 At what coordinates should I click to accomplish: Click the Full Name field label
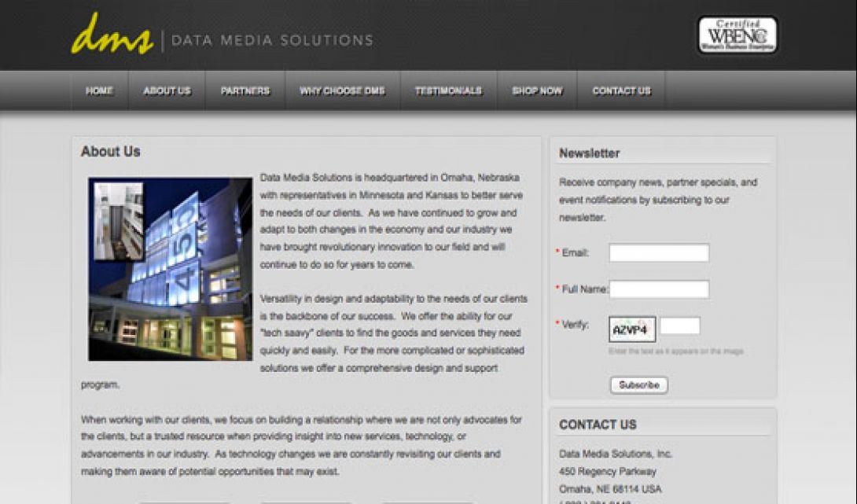point(584,289)
